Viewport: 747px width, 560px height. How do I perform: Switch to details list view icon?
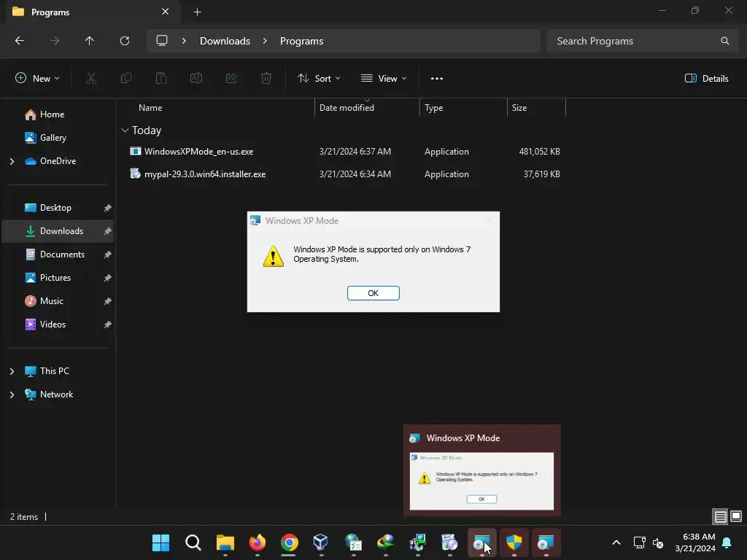[x=720, y=516]
